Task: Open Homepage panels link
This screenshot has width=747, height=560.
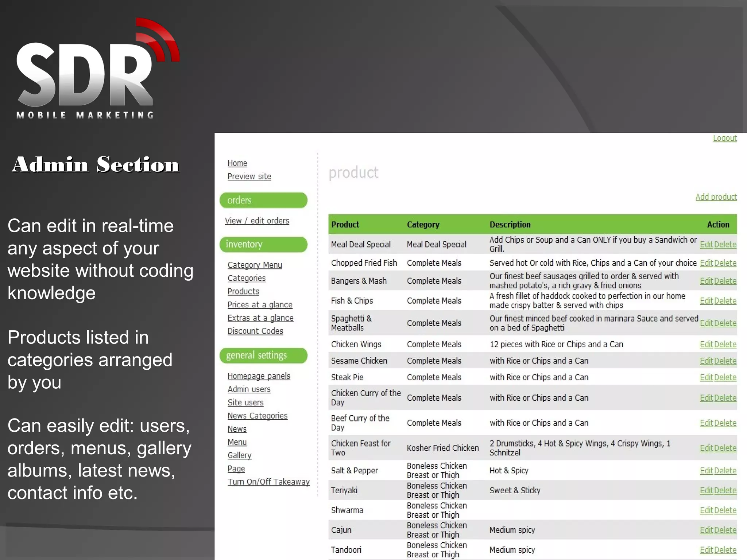Action: pos(259,376)
